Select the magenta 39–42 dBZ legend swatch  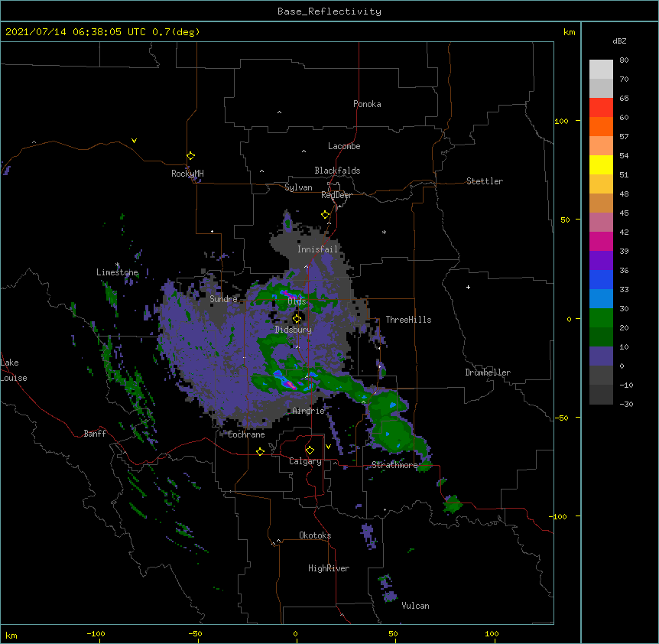[x=601, y=241]
